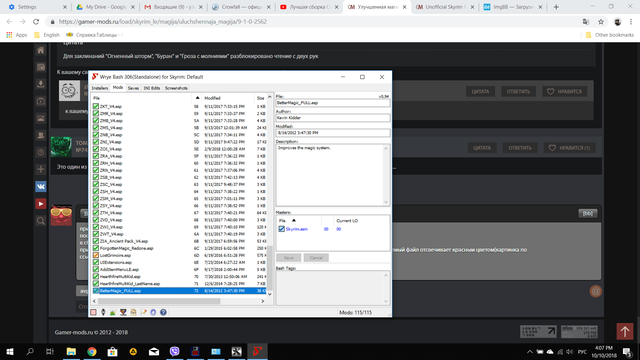Image resolution: width=640 pixels, height=360 pixels.
Task: Click the blue round icon left of the help icon
Action: pyautogui.click(x=153, y=312)
